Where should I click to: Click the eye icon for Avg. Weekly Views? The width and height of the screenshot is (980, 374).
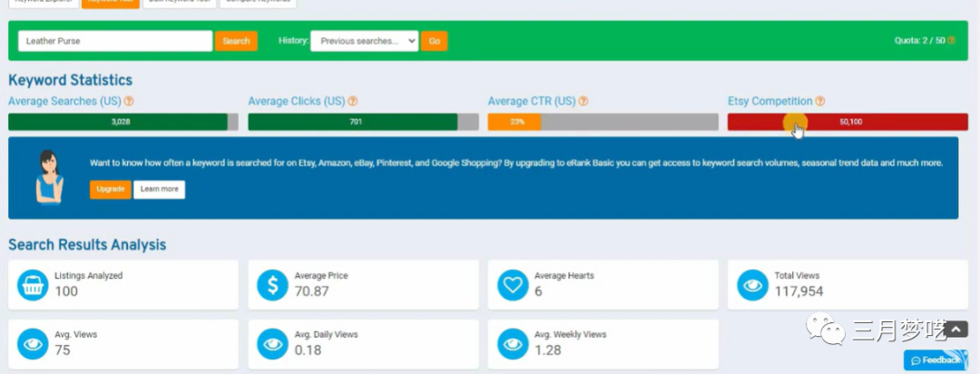513,344
